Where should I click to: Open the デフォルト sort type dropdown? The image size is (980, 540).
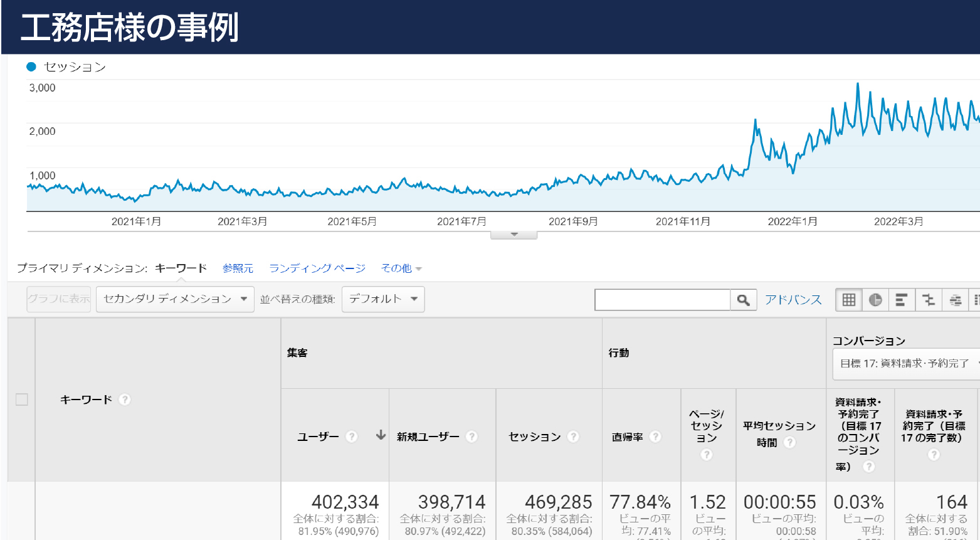[383, 299]
